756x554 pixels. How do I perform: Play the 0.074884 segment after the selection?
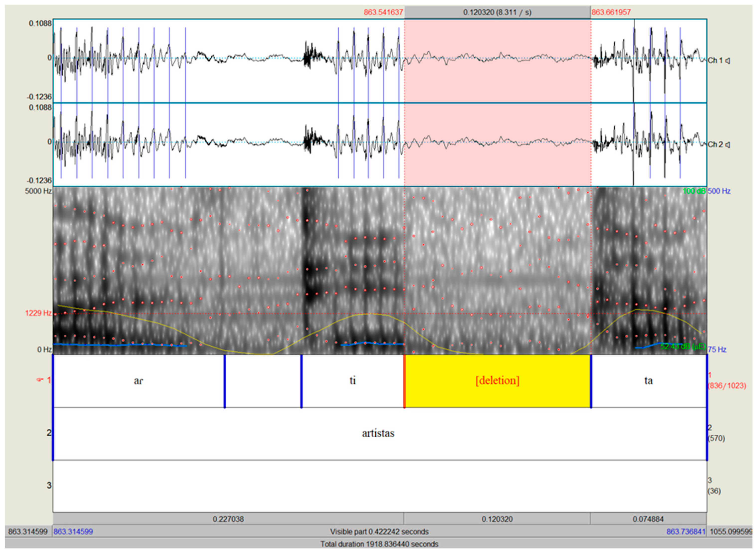click(648, 519)
